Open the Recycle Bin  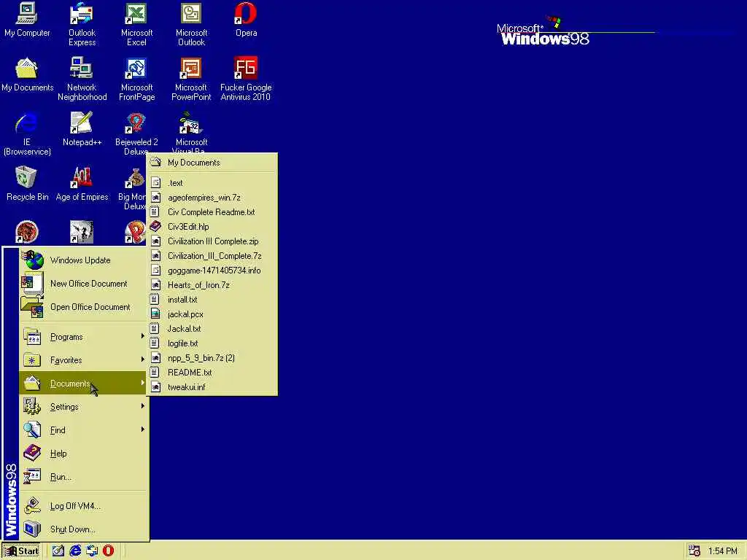point(27,183)
